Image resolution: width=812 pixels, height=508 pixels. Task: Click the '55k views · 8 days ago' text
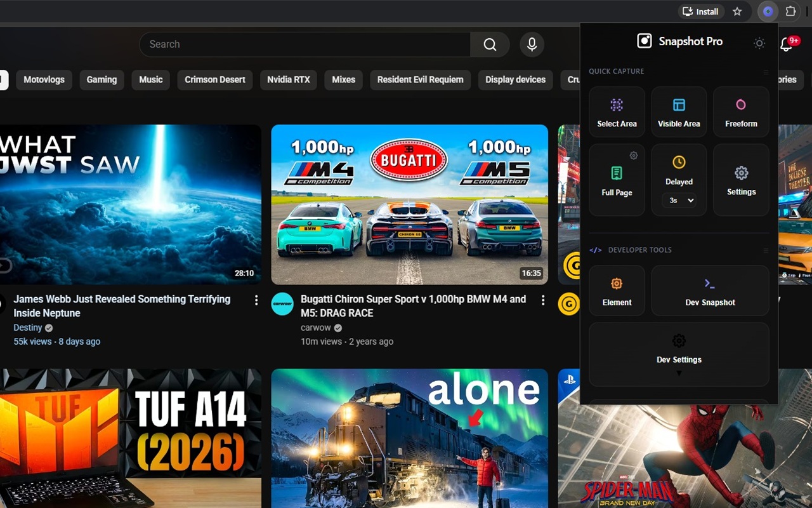click(x=57, y=342)
